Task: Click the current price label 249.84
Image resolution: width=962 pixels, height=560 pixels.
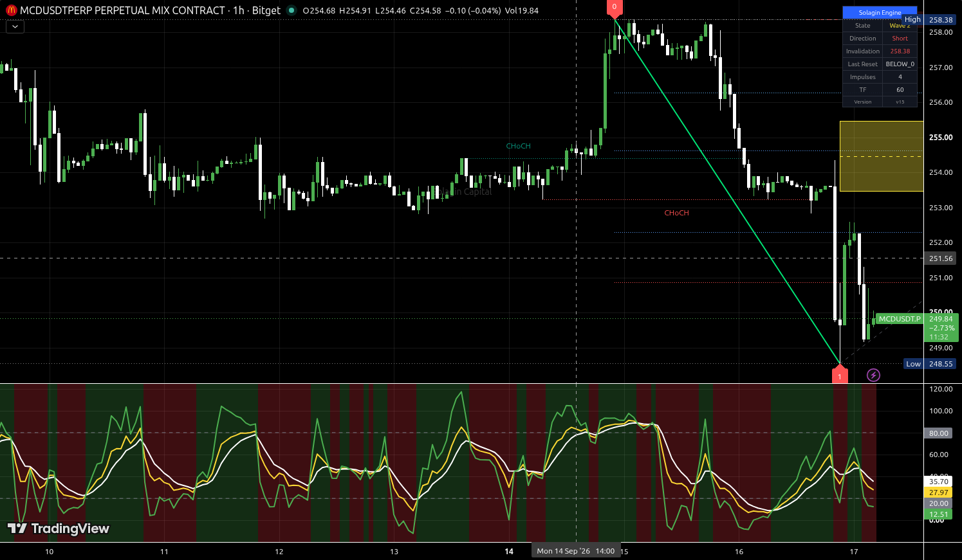Action: [x=941, y=319]
